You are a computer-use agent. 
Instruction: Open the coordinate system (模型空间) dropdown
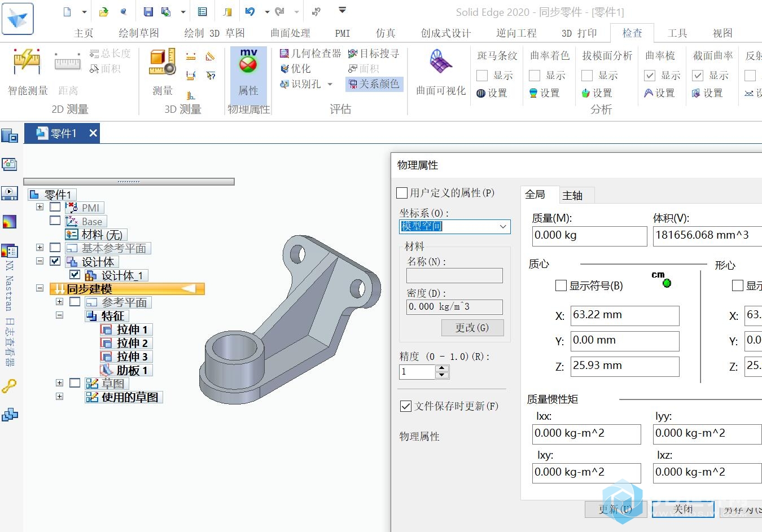(502, 227)
